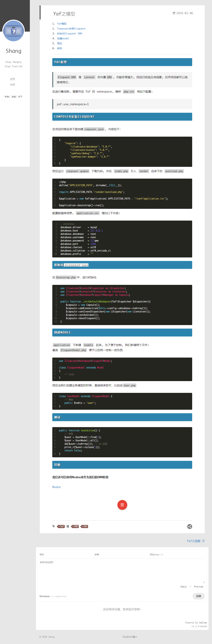Click the inline code composer update
The image size is (212, 644).
(x=78, y=171)
